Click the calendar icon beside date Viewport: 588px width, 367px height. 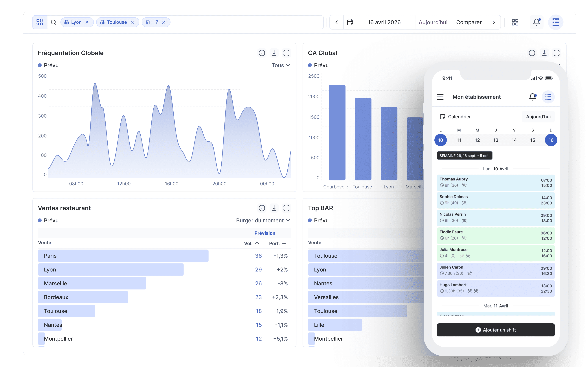tap(350, 22)
